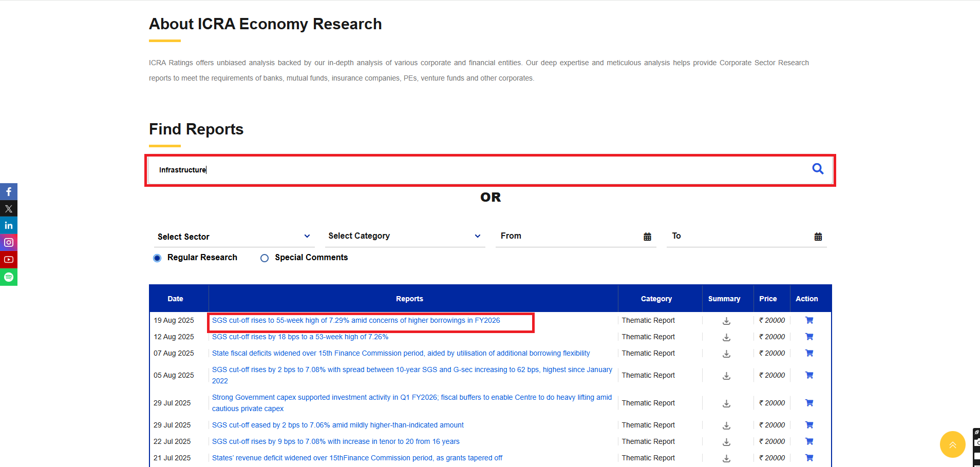The width and height of the screenshot is (980, 467).
Task: Open the Instagram sidebar icon
Action: tap(9, 242)
